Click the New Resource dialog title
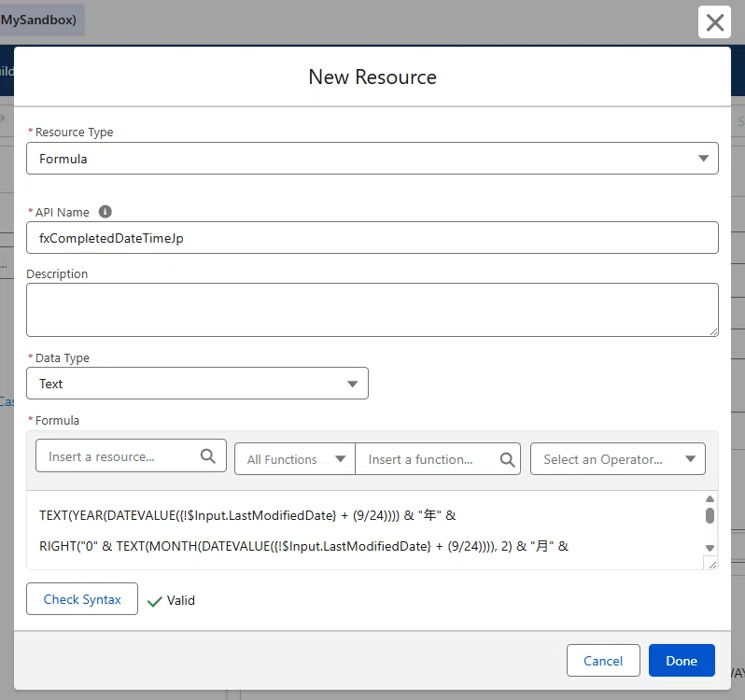The image size is (745, 700). (x=372, y=77)
